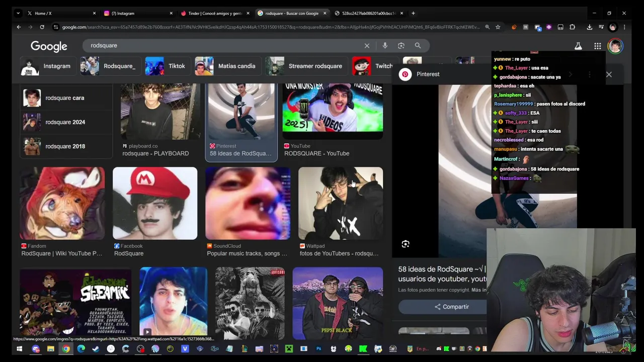Open SoundCloud blurry face thumbnail
The image size is (644, 362).
[248, 204]
